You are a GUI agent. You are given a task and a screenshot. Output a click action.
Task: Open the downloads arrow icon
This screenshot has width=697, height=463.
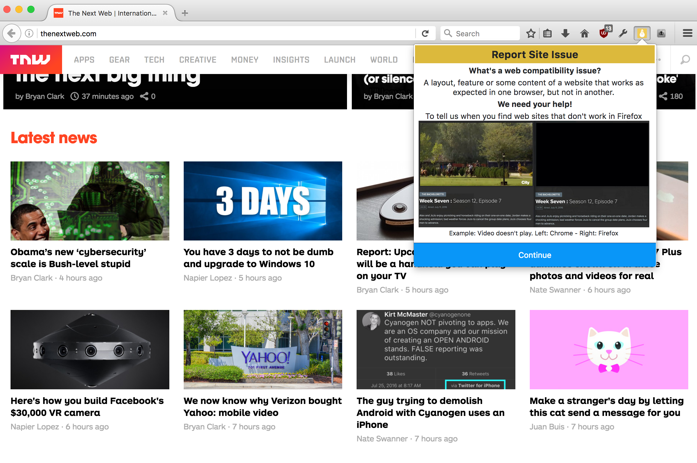(565, 33)
